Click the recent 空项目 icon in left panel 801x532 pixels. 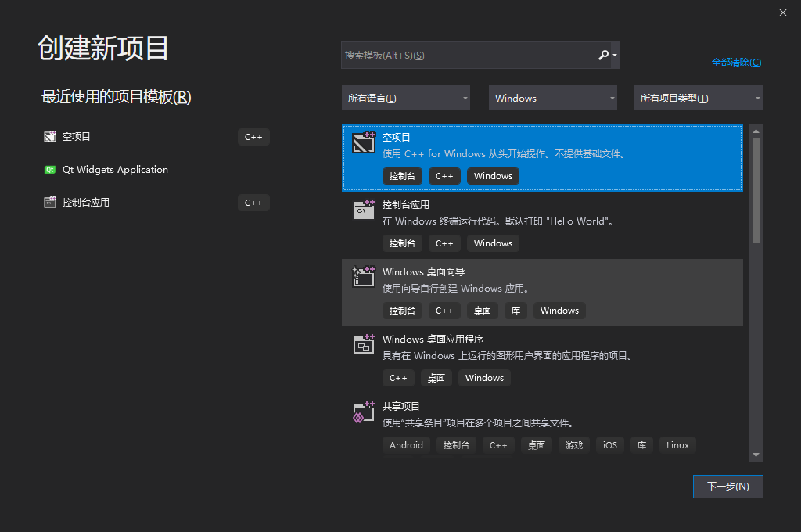pos(49,136)
